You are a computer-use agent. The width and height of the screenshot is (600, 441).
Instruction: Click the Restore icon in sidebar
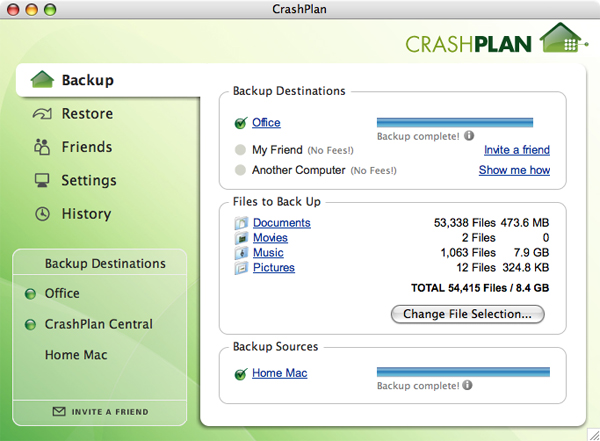(x=42, y=114)
